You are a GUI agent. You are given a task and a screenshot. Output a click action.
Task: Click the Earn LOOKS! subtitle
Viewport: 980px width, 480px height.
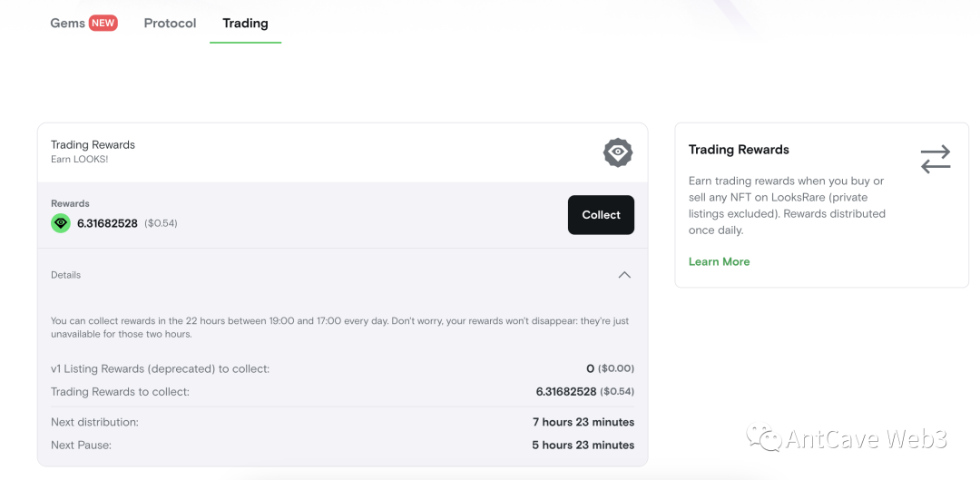pos(79,160)
